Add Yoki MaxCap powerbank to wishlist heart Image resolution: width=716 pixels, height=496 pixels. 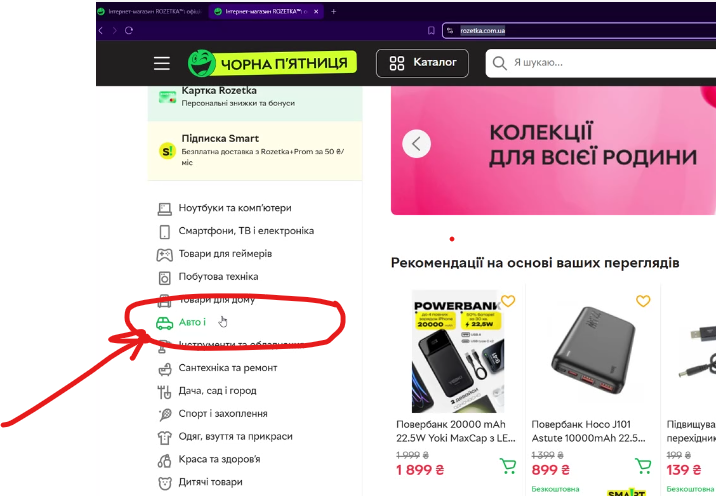click(x=508, y=301)
